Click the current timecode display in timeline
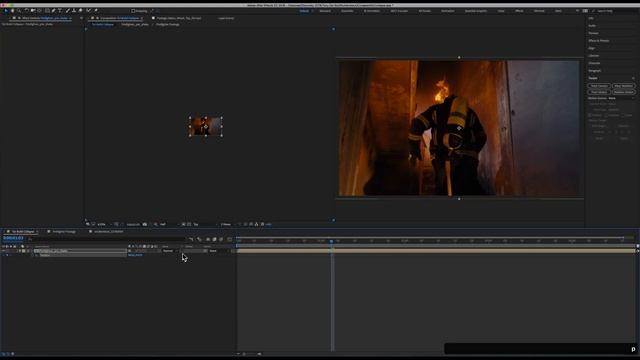 click(x=13, y=238)
